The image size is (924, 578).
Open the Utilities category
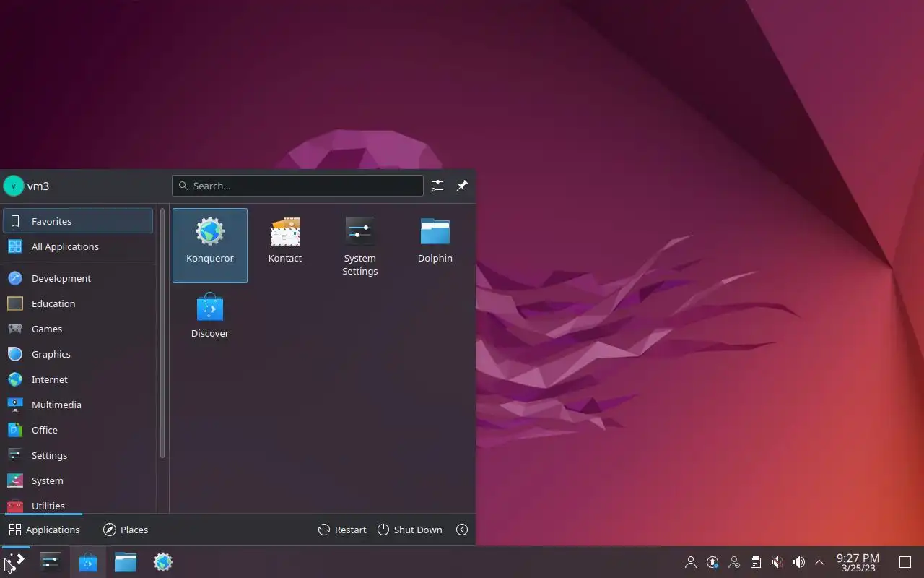tap(78, 504)
